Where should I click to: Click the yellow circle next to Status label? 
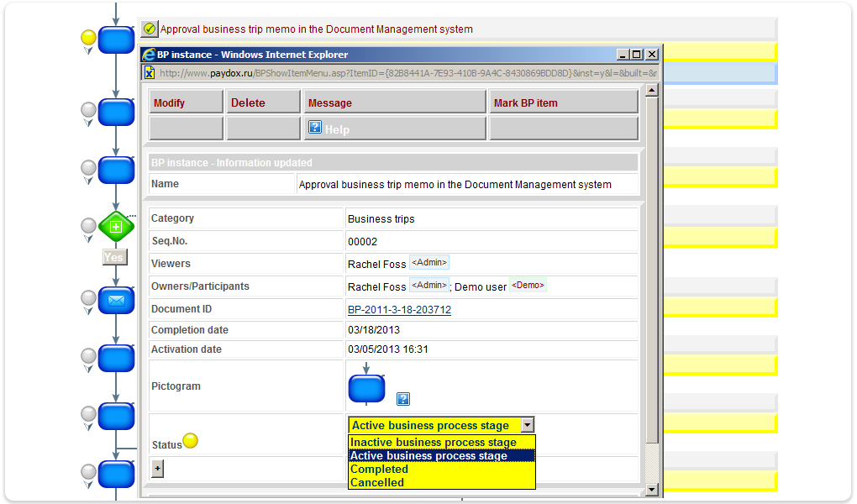[x=190, y=441]
